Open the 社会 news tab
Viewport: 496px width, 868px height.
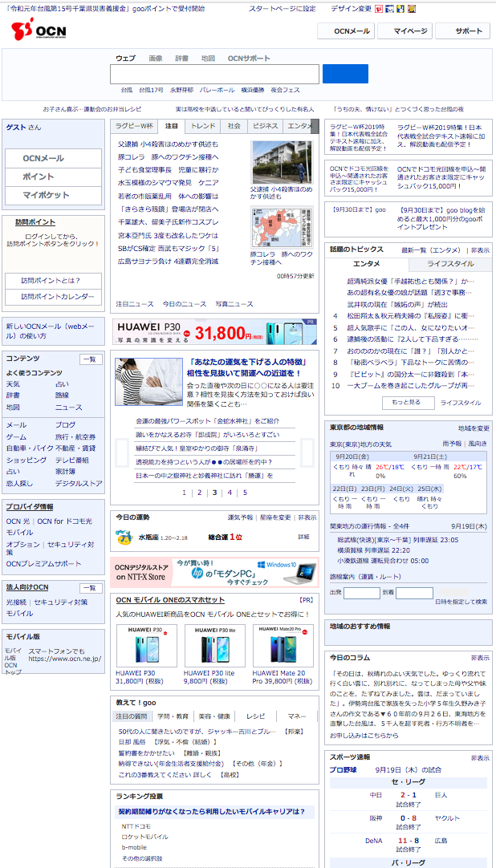pyautogui.click(x=234, y=126)
